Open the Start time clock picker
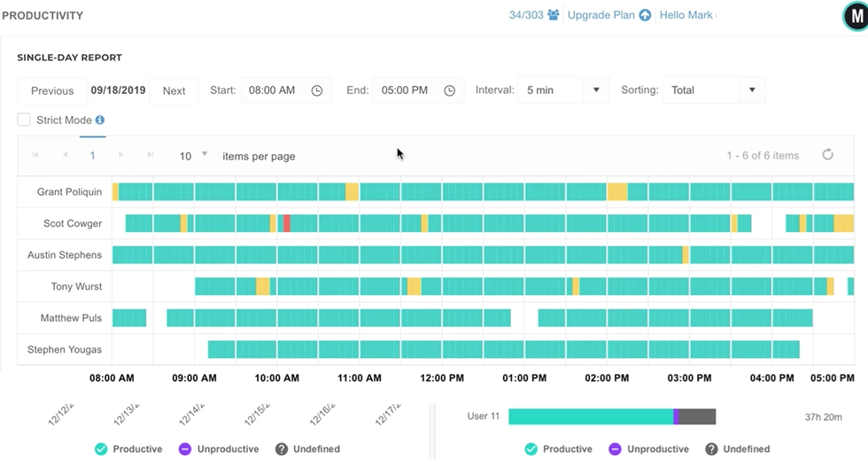The image size is (868, 459). point(317,90)
